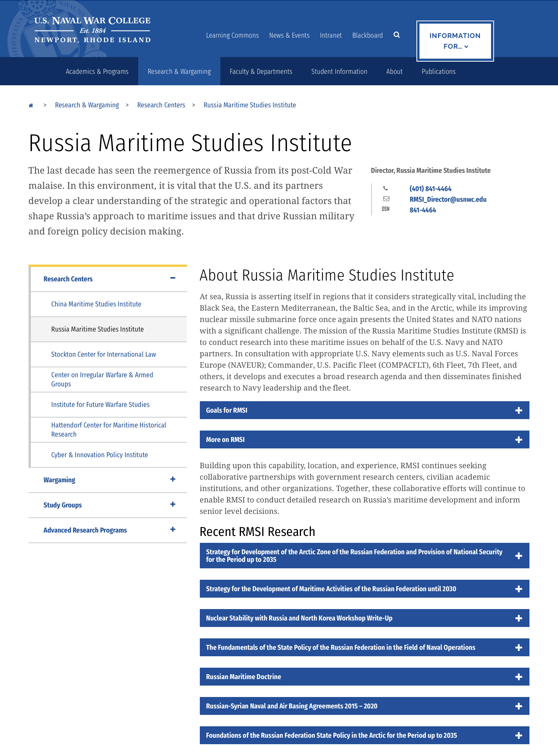Open the Publications menu

click(438, 72)
